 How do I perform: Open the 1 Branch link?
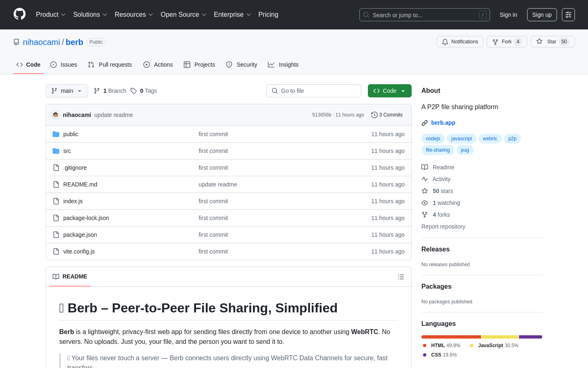(110, 91)
